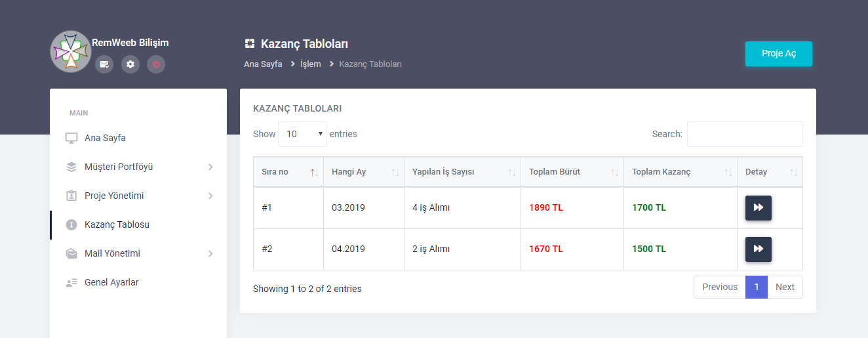Expand the Müşteri Portföyü menu
The width and height of the screenshot is (868, 338).
click(x=140, y=167)
